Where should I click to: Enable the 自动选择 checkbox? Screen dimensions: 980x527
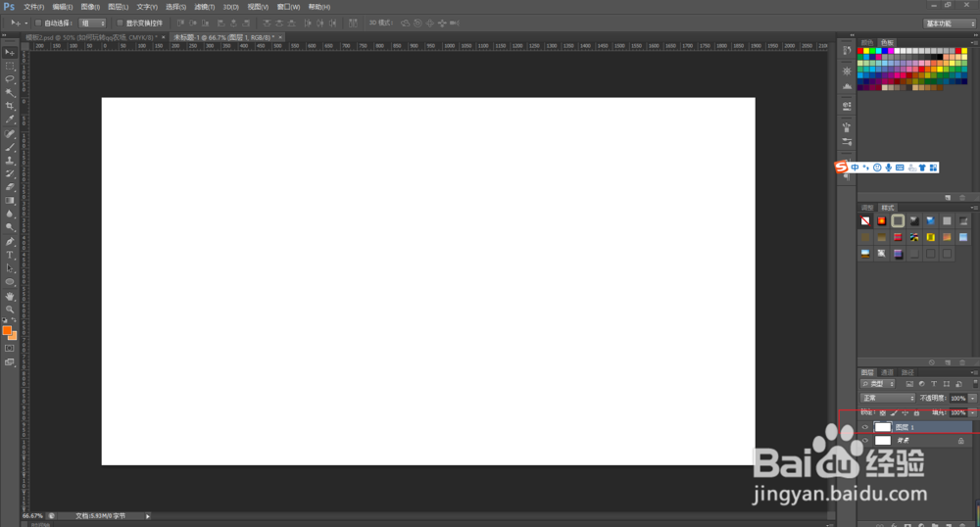[38, 24]
